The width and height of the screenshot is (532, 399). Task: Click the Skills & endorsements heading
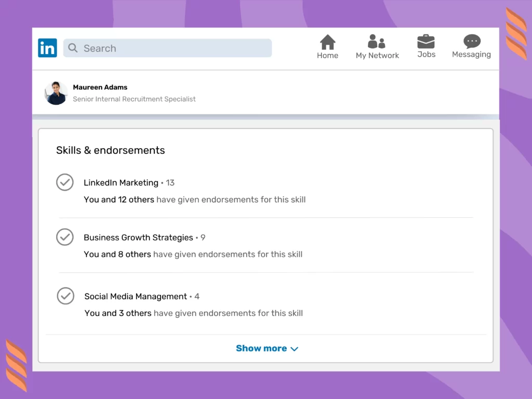pyautogui.click(x=110, y=150)
